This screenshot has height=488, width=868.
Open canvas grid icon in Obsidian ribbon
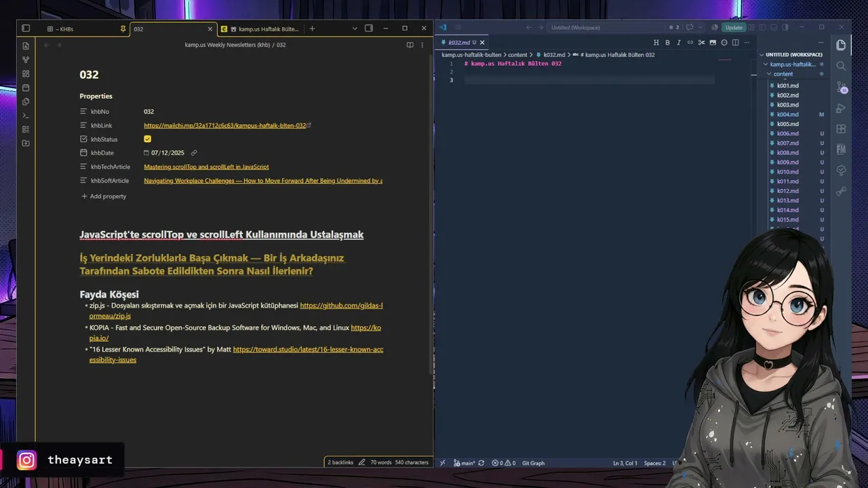(x=26, y=74)
